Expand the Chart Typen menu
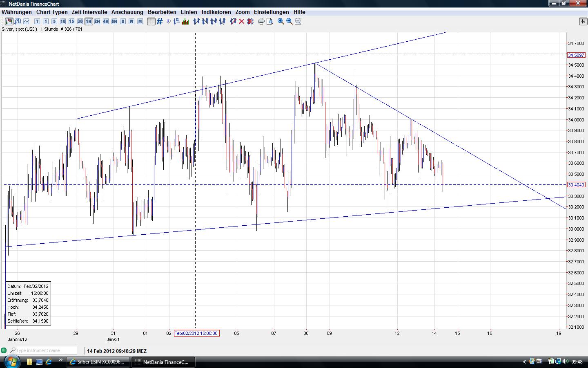 click(52, 12)
